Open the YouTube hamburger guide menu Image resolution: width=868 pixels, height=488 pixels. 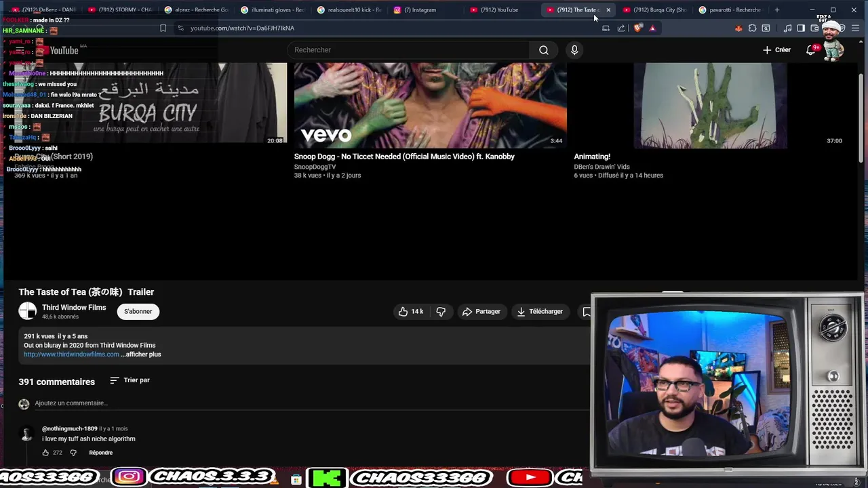(x=20, y=50)
